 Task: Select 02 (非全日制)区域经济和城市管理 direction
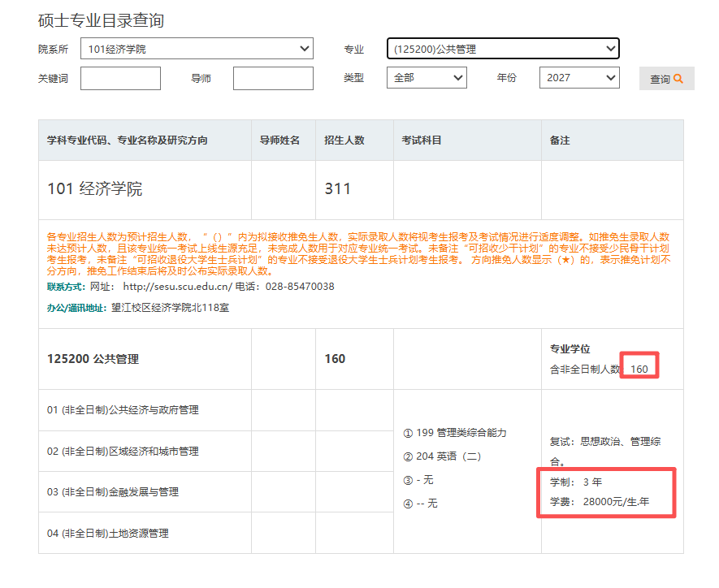[x=123, y=452]
